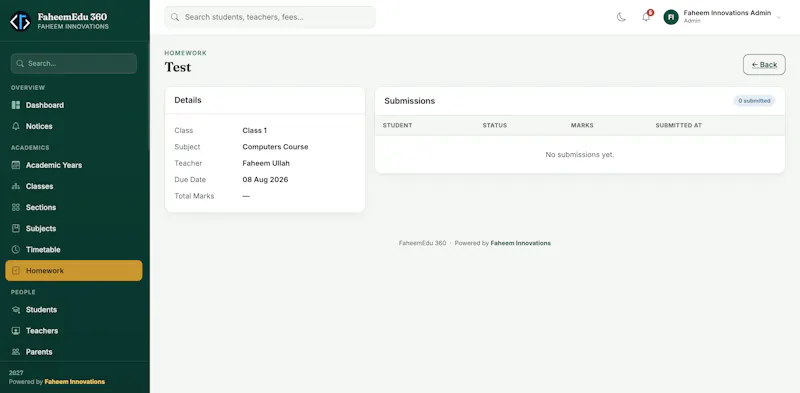Click the Homework checklist icon
Screen dimensions: 800x393
click(16, 271)
